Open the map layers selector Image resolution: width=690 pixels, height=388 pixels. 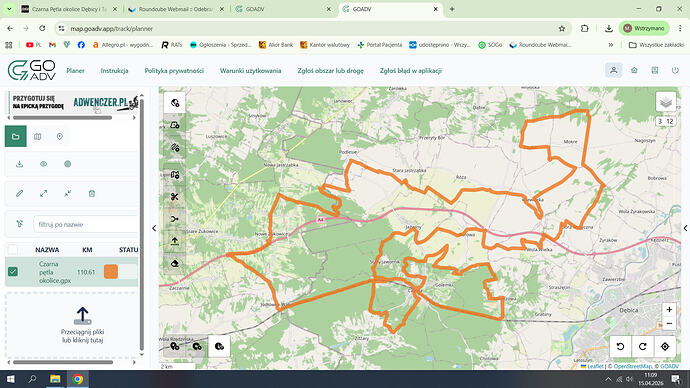pos(666,102)
